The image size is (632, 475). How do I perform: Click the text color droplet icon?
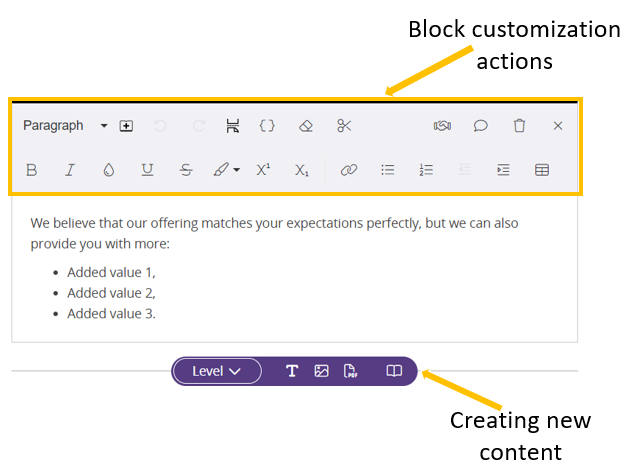[109, 170]
